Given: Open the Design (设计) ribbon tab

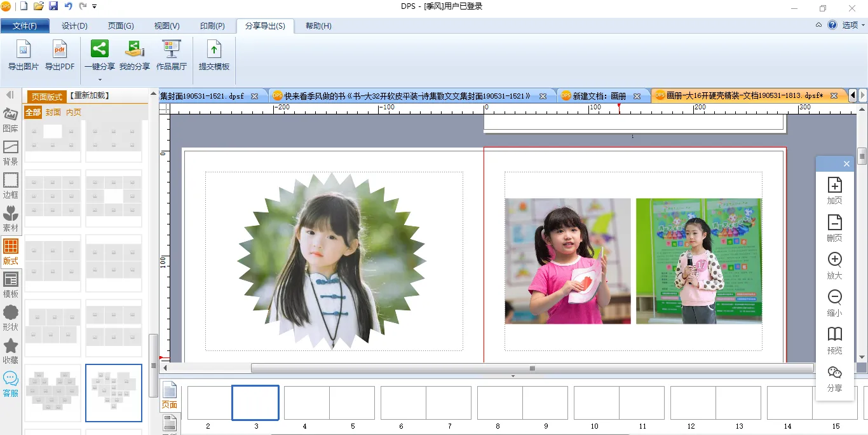Looking at the screenshot, I should pyautogui.click(x=74, y=26).
